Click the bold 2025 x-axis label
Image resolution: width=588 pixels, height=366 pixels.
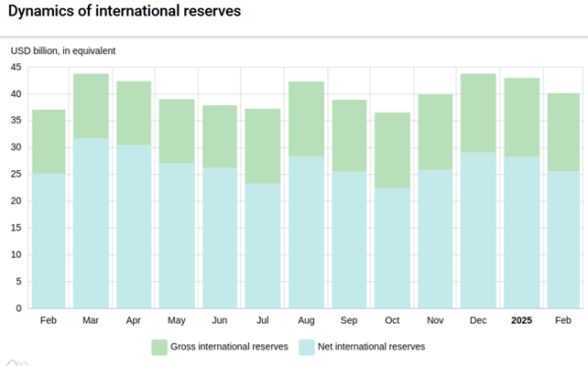pos(521,320)
